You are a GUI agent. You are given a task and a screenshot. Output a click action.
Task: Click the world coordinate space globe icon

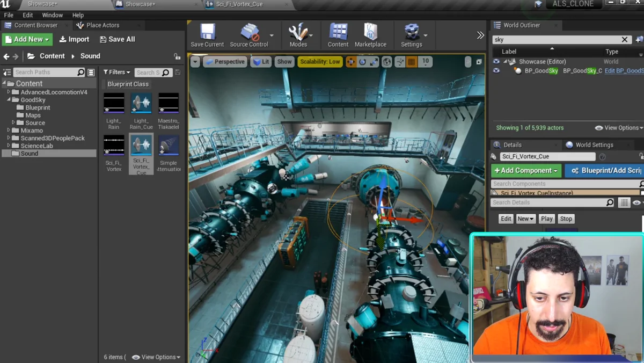coord(387,62)
